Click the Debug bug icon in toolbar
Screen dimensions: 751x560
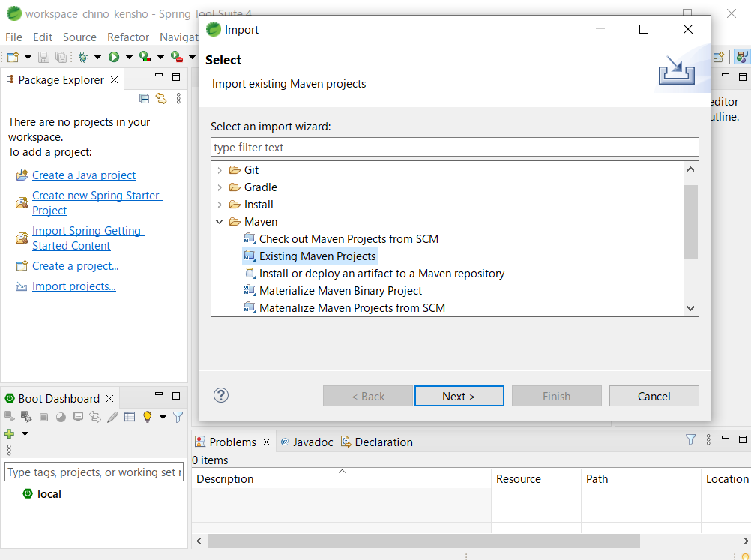point(82,57)
